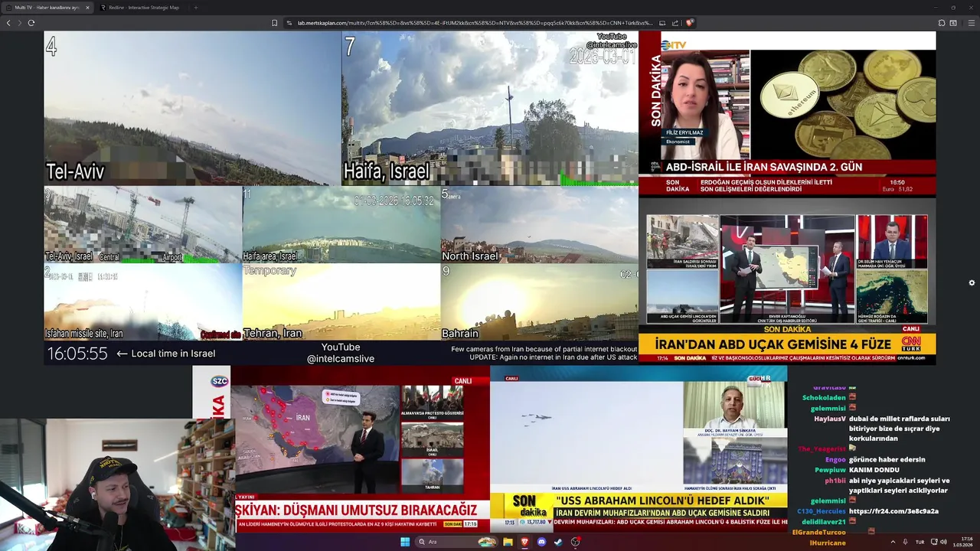Click chat username HaylausV

tap(830, 419)
